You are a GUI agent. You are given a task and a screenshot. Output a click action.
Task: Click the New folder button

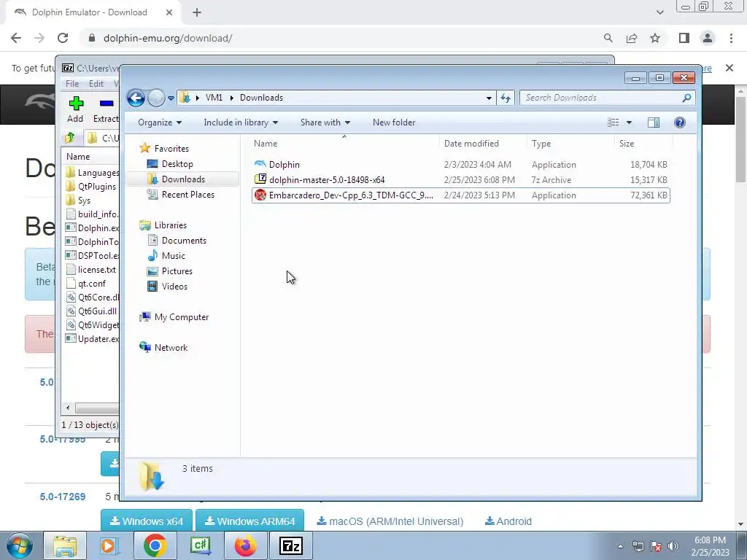click(x=394, y=122)
